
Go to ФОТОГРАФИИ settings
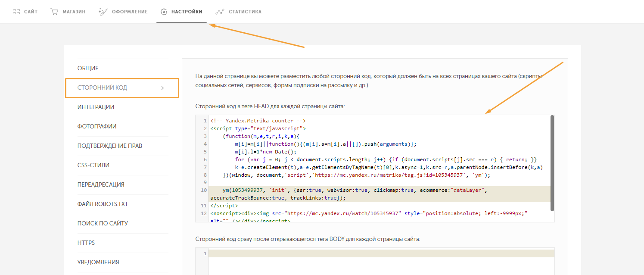tap(97, 127)
